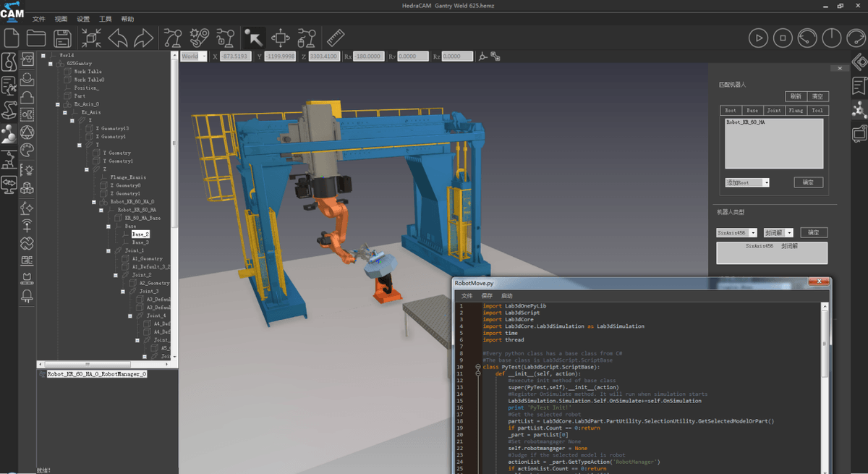Activate the arrow selection cursor tool
Viewport: 868px width, 474px height.
click(x=254, y=37)
